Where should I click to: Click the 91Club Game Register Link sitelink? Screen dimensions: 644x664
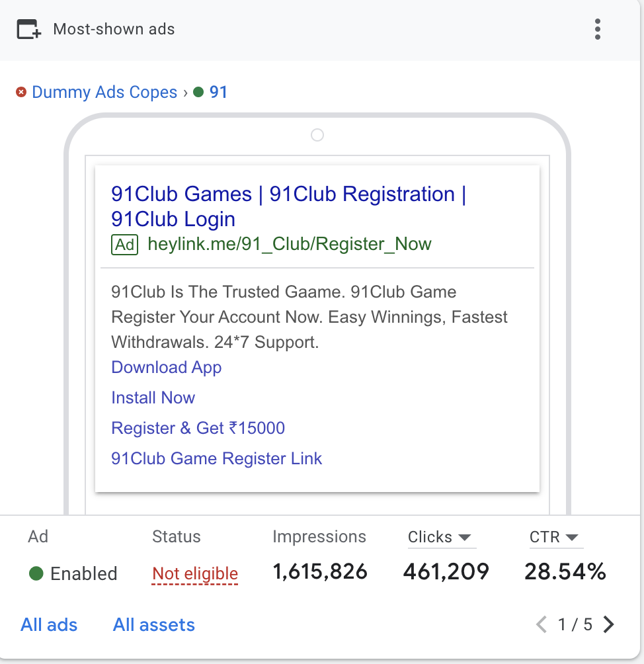coord(217,459)
